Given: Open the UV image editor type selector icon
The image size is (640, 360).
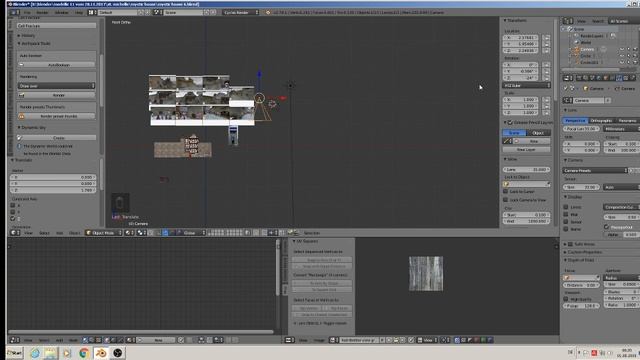Looking at the screenshot, I should 290,340.
